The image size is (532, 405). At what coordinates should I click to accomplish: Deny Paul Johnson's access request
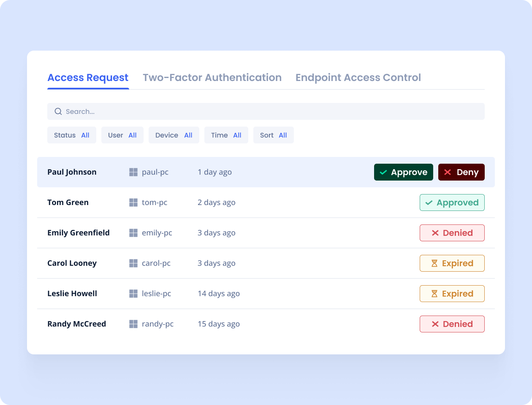click(461, 172)
